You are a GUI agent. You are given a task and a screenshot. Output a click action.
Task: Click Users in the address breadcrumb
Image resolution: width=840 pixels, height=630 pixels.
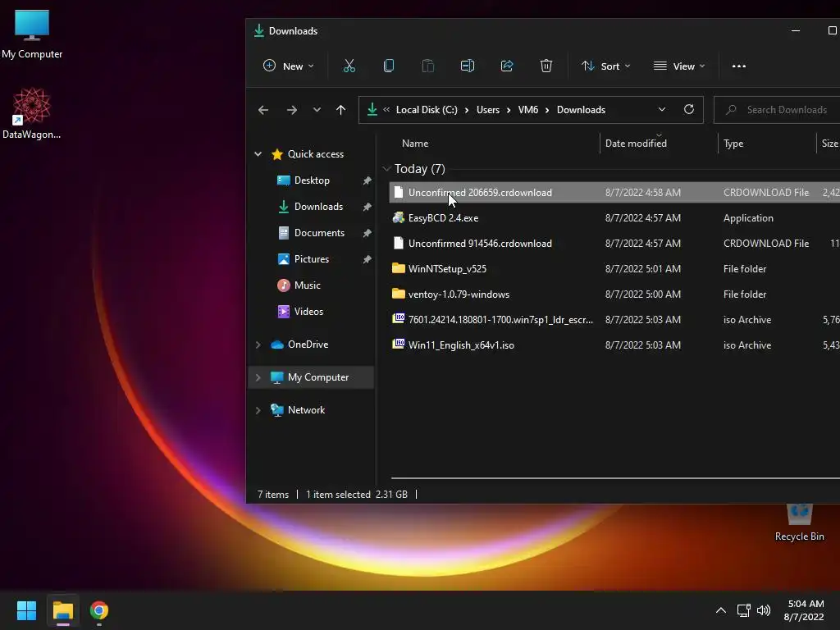(487, 110)
